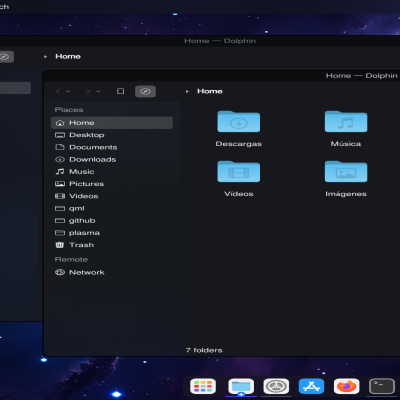
Task: Select the Imágenes folder icon
Action: point(346,172)
